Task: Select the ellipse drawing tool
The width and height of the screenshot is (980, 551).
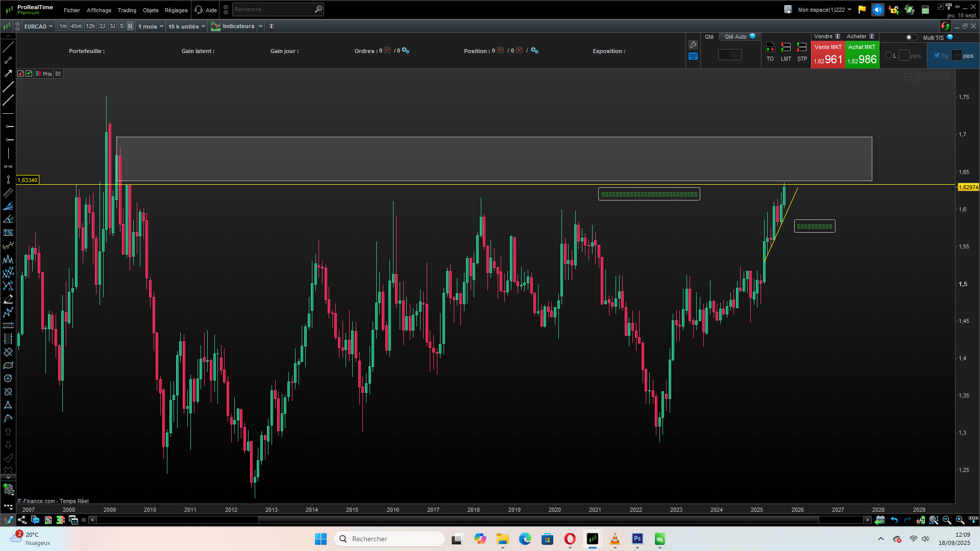Action: coord(8,365)
